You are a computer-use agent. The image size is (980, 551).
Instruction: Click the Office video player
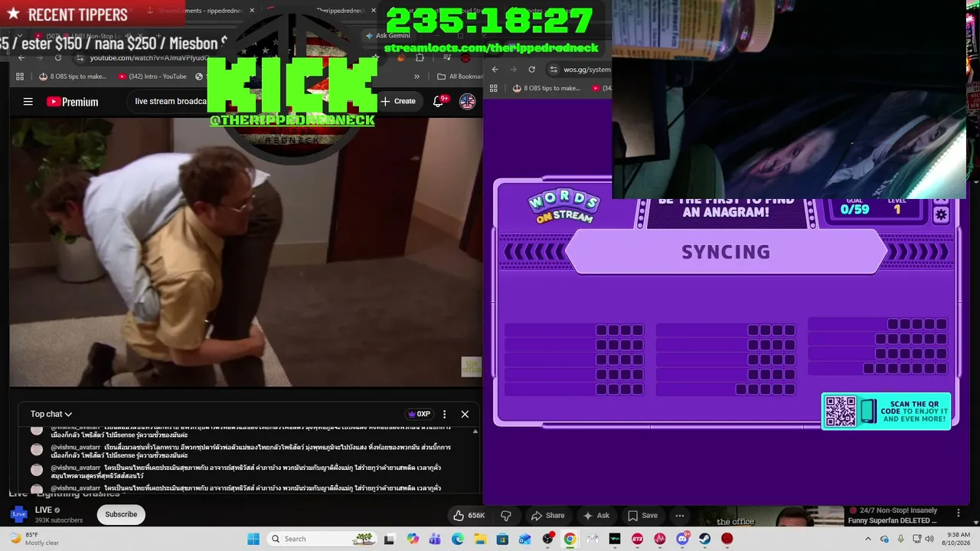tap(246, 252)
